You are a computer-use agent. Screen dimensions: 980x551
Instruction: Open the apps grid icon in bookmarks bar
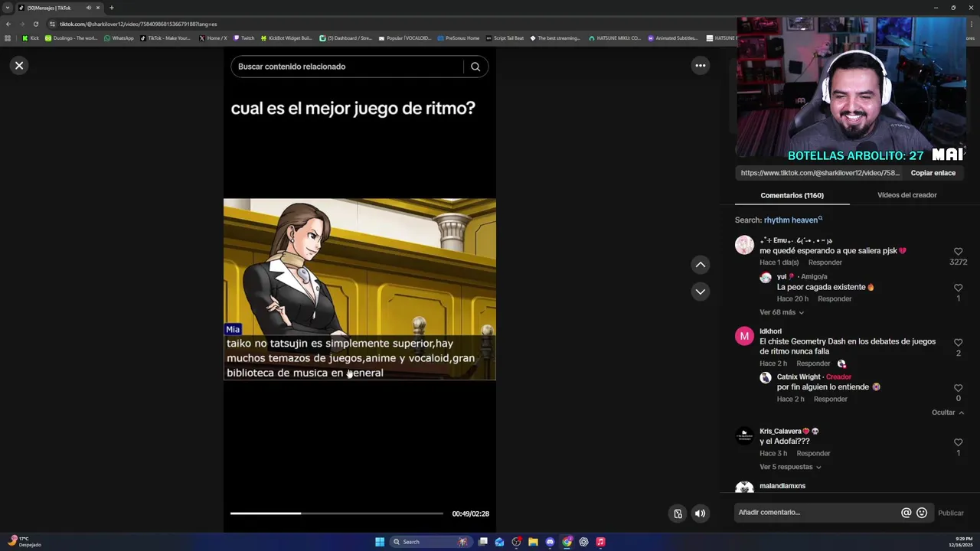[x=8, y=37]
